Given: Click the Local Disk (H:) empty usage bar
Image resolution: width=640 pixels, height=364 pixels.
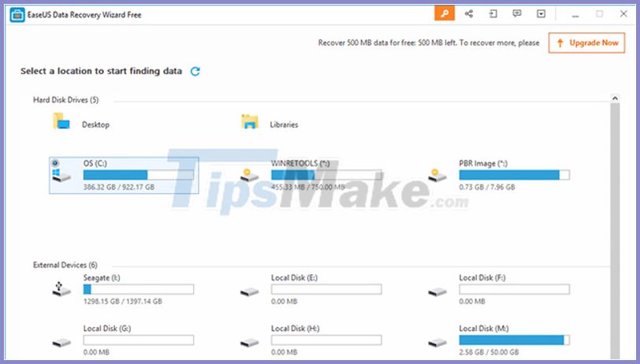Looking at the screenshot, I should (x=326, y=340).
